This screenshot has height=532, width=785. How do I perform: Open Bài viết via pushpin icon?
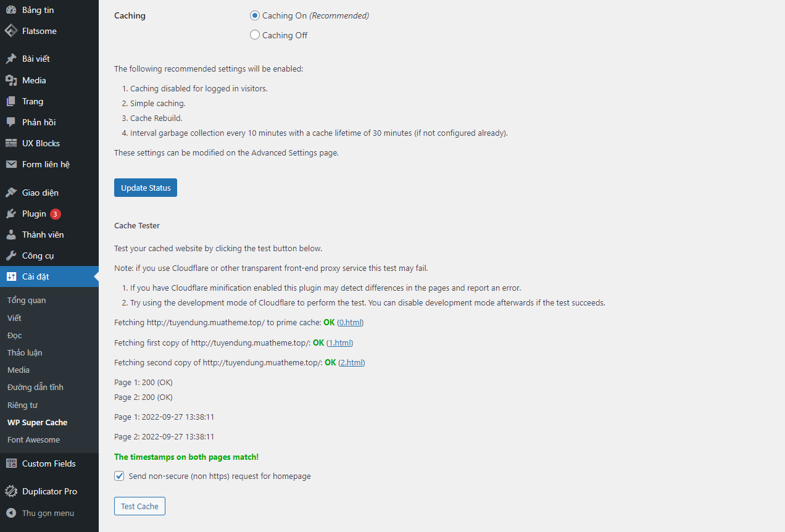pos(11,59)
